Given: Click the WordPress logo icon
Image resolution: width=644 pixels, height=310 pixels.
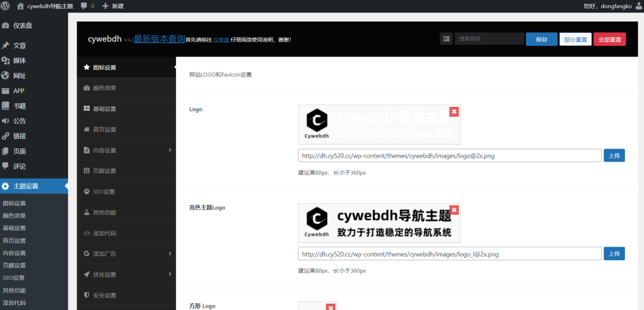Looking at the screenshot, I should (x=5, y=6).
